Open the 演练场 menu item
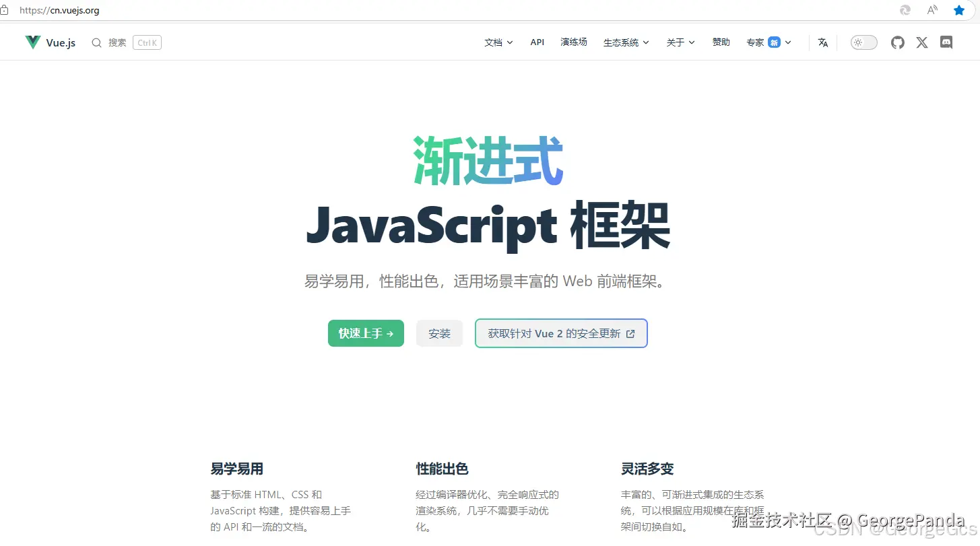Screen dimensions: 980x546 tap(573, 42)
